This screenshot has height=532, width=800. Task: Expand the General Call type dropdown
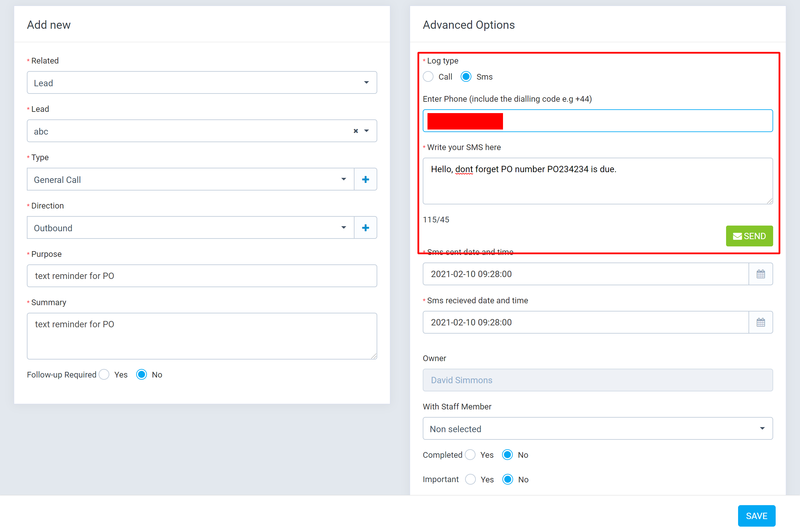(190, 179)
